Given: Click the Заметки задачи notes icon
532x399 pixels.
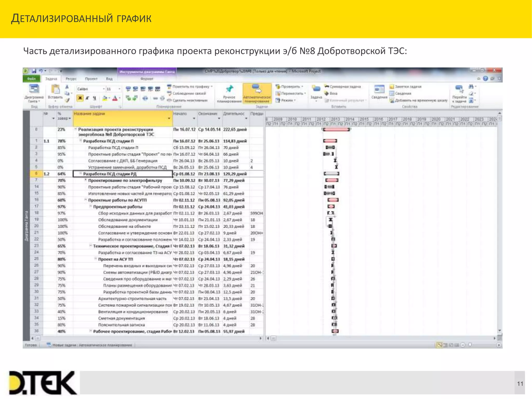Looking at the screenshot, I should (x=392, y=87).
